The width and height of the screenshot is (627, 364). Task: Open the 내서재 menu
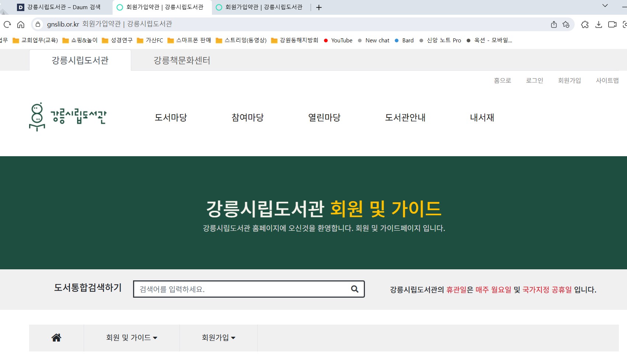[x=482, y=118]
